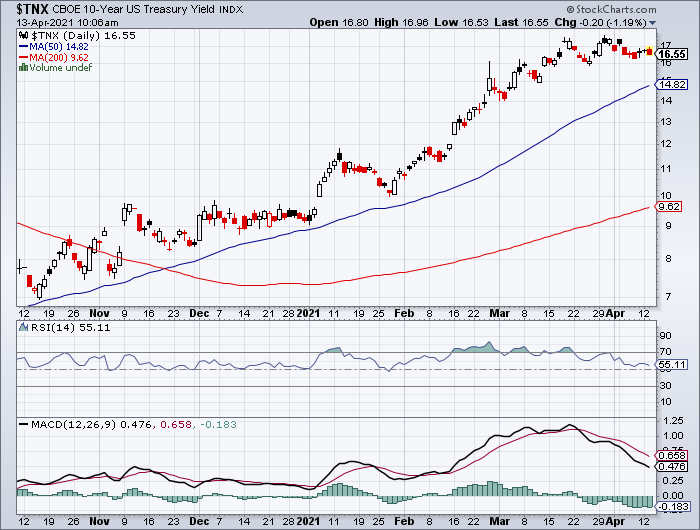Viewport: 700px width, 530px height.
Task: Click the 'RSI(14) 55.11' panel label
Action: click(70, 327)
